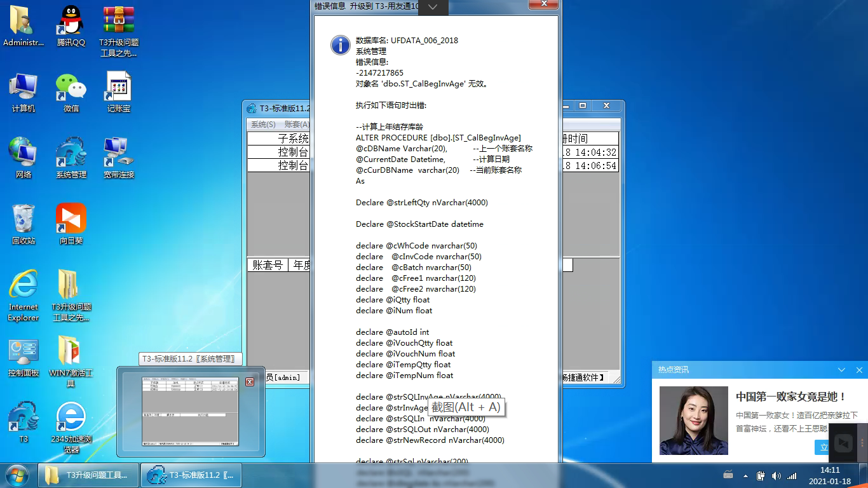Select the first 控制台 row cell
868x488 pixels.
pos(279,152)
